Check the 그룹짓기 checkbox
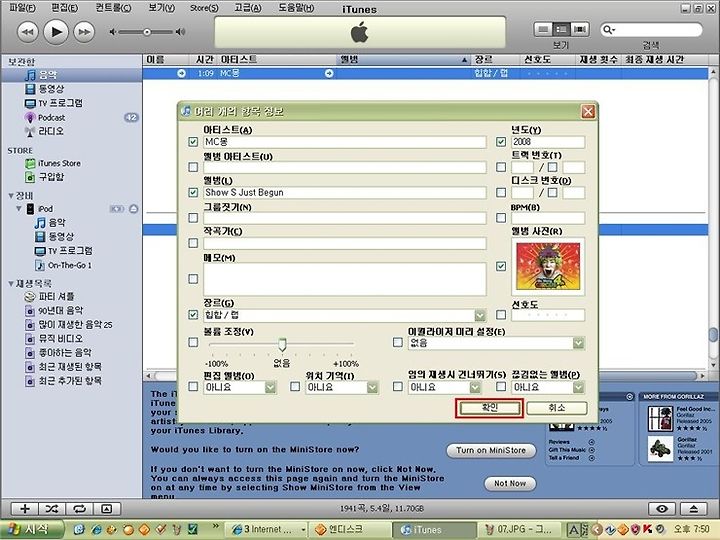The height and width of the screenshot is (540, 720). pyautogui.click(x=193, y=218)
